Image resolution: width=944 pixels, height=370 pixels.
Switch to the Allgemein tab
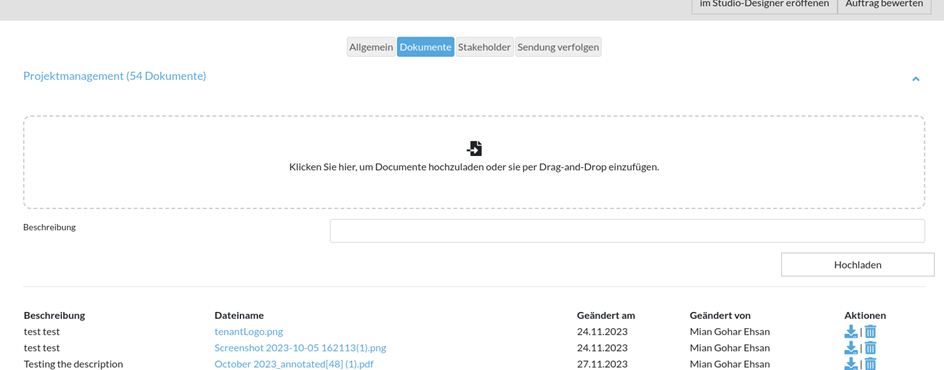(x=371, y=47)
